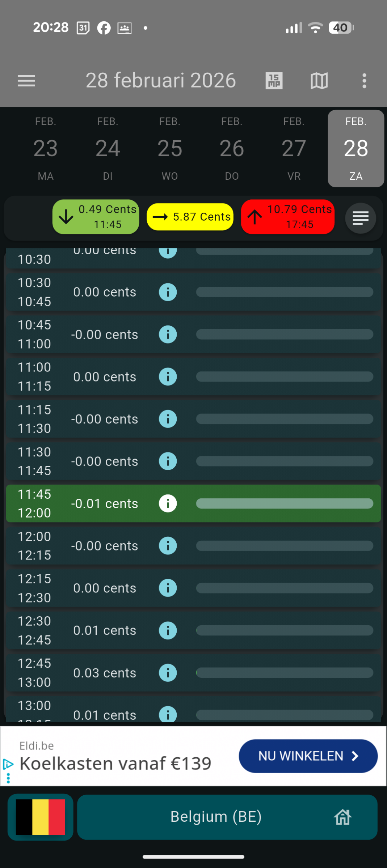This screenshot has width=387, height=868.
Task: Tap price bar for the 12:45–13:00 slot
Action: [x=285, y=673]
